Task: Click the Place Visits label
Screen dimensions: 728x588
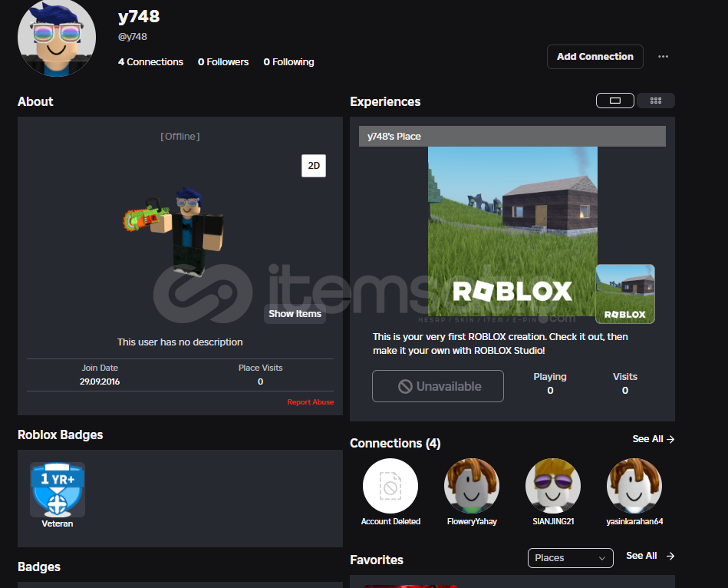Action: click(x=261, y=368)
